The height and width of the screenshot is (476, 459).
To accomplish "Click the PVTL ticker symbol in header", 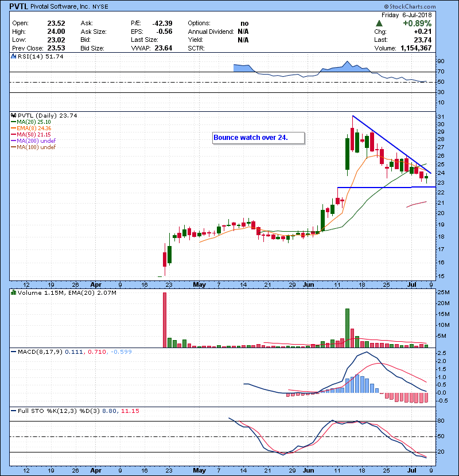I will (19, 6).
